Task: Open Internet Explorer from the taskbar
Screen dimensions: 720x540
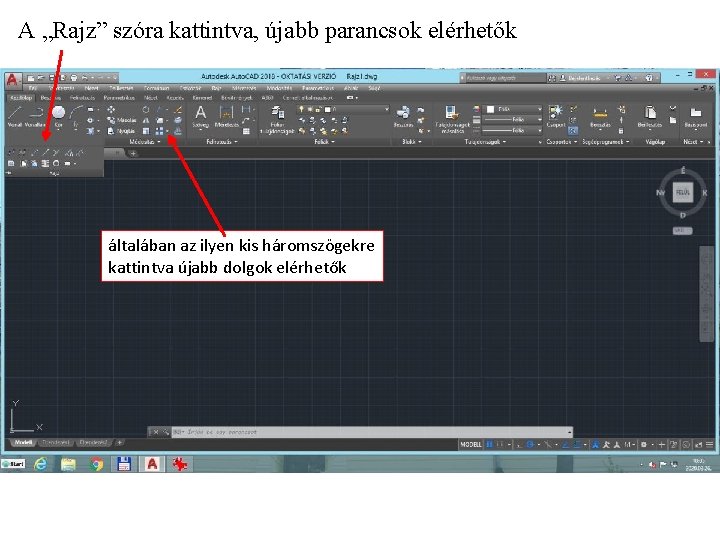Action: [41, 464]
